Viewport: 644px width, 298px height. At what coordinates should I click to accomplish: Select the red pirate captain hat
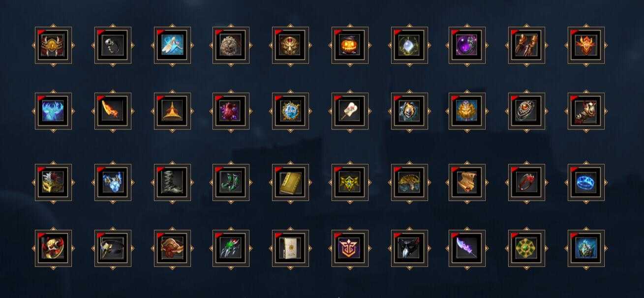point(172,248)
